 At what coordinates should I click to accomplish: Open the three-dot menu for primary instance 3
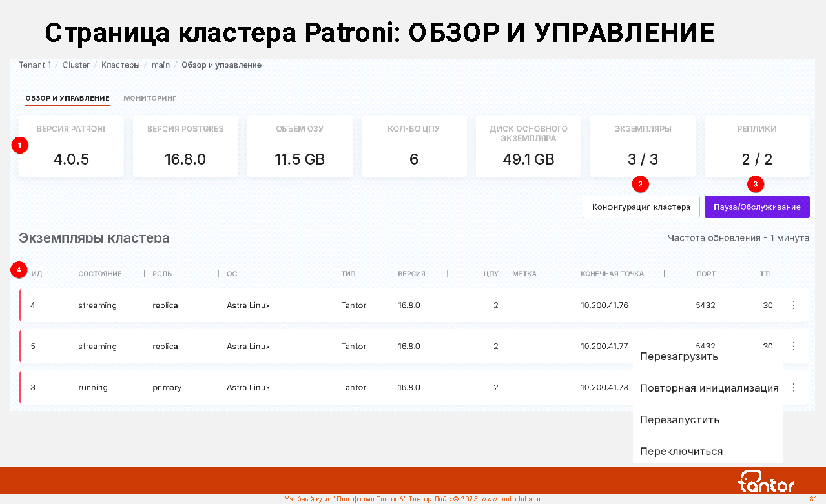(x=794, y=388)
